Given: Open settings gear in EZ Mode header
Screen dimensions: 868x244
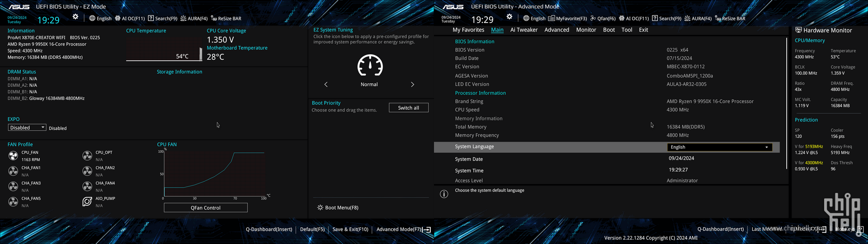Looking at the screenshot, I should pyautogui.click(x=75, y=17).
